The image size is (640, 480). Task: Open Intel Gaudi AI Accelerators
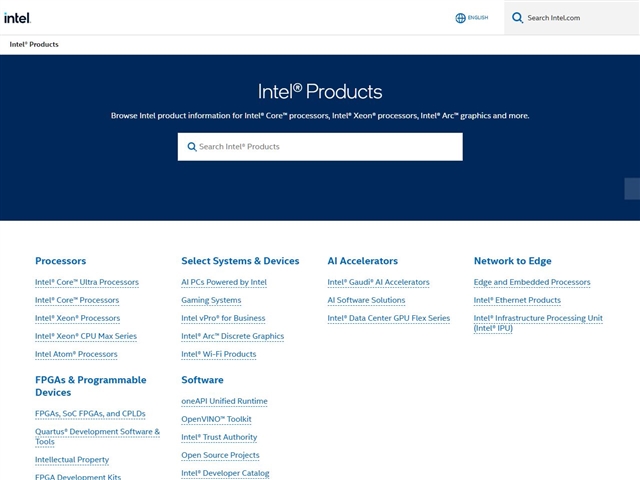(x=378, y=282)
